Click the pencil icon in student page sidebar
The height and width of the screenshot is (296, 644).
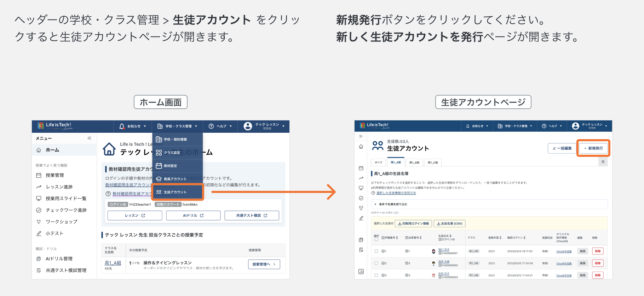pyautogui.click(x=361, y=218)
